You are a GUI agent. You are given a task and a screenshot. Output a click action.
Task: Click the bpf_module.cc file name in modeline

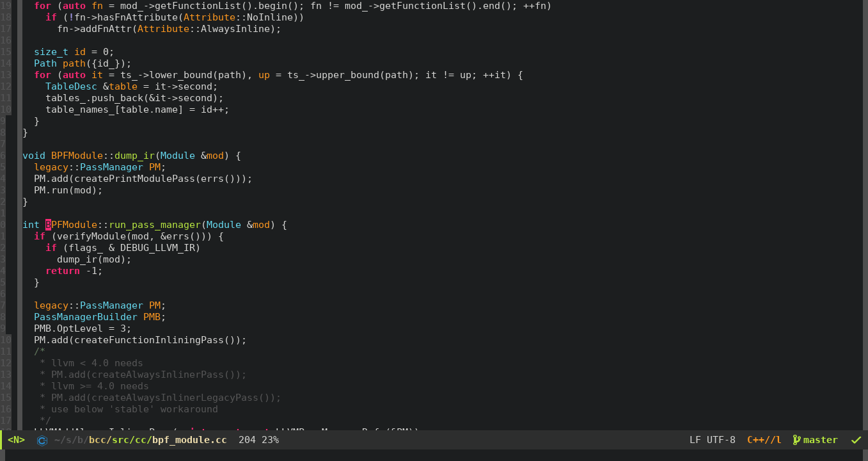coord(189,440)
